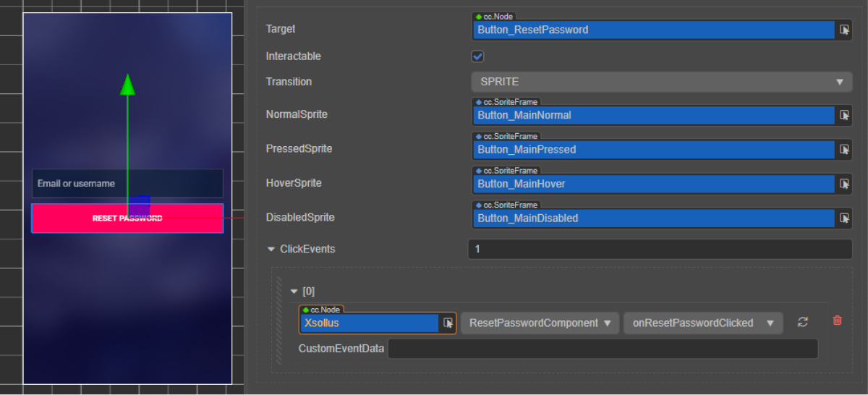Click the Email or username field

pos(127,184)
